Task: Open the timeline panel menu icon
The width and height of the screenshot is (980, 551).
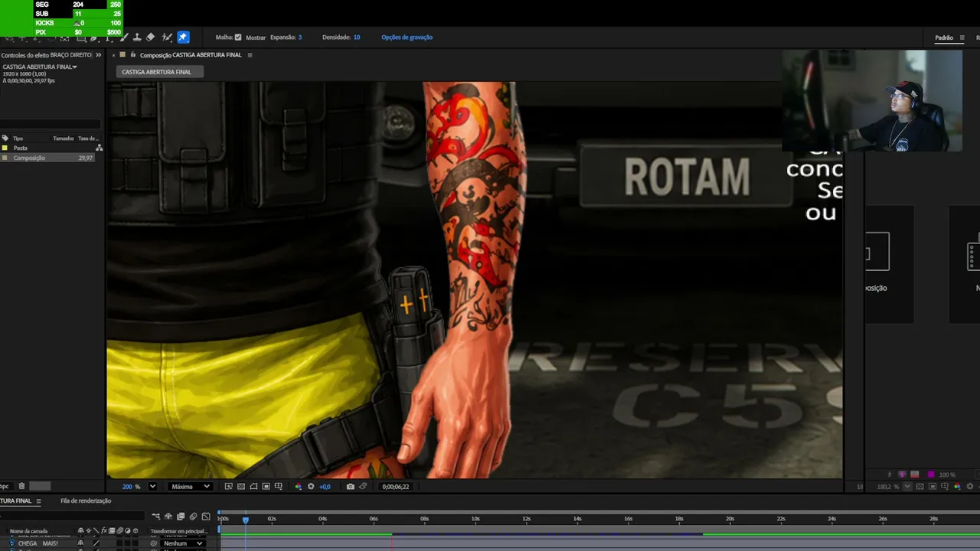Action: pyautogui.click(x=38, y=501)
